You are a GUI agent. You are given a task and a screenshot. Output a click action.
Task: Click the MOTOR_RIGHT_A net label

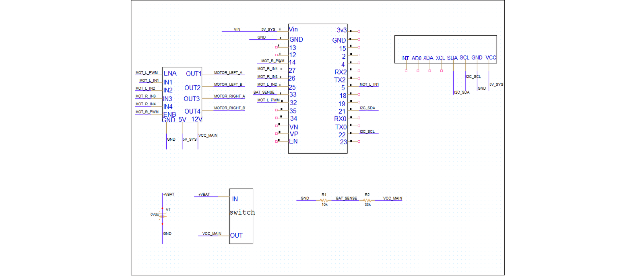point(229,96)
